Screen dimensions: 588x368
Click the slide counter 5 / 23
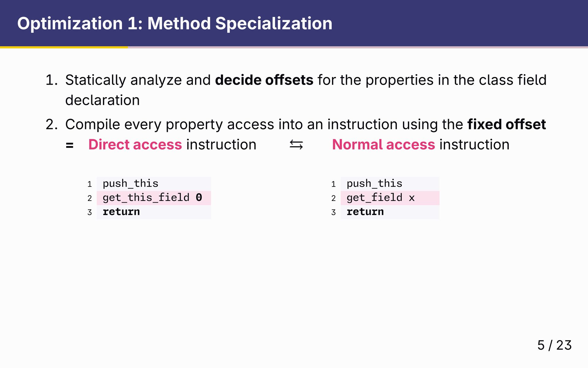click(554, 345)
